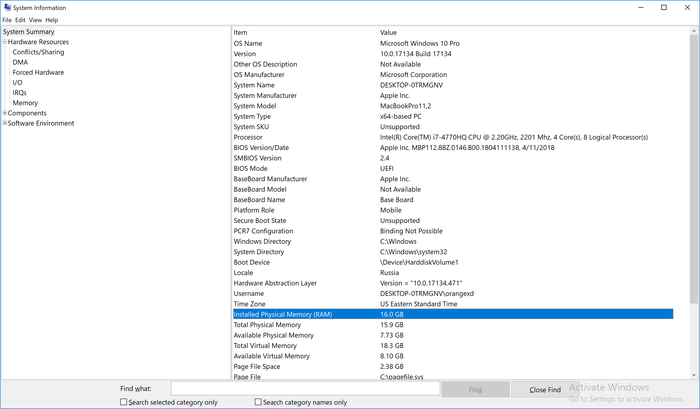
Task: Select the BIOS Mode row
Action: click(x=453, y=168)
